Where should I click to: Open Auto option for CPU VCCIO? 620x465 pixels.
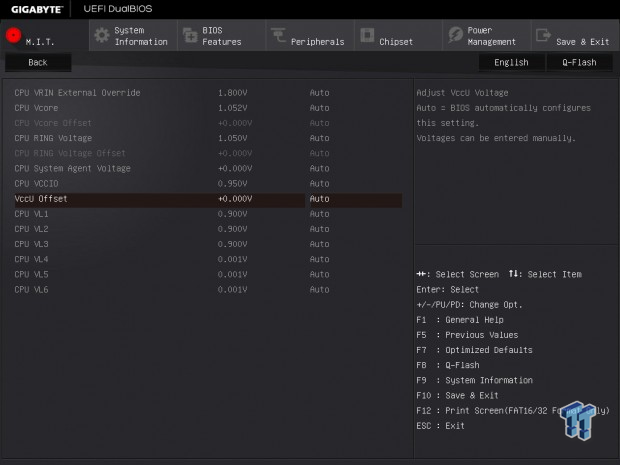[x=319, y=183]
